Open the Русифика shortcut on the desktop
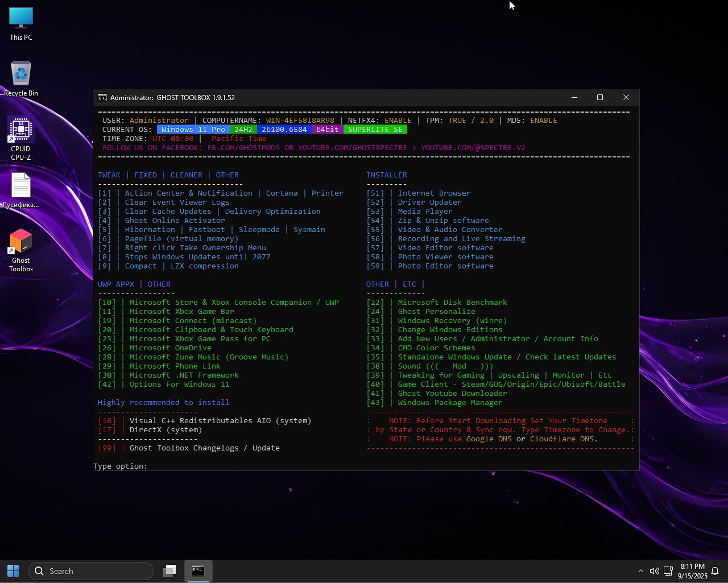728x583 pixels. 20,191
